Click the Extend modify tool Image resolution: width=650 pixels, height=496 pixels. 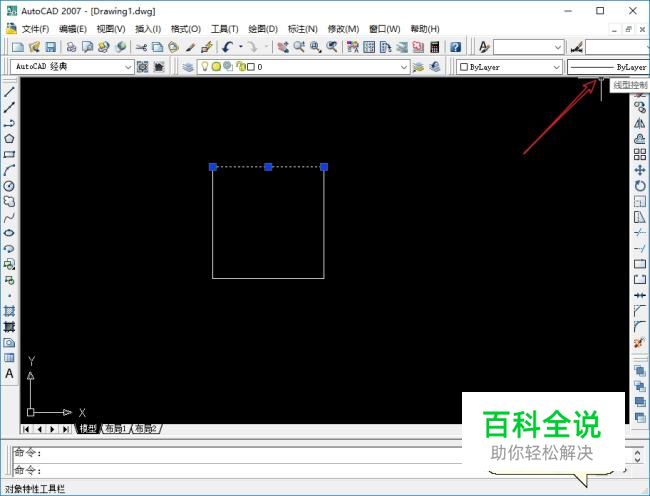pyautogui.click(x=640, y=249)
